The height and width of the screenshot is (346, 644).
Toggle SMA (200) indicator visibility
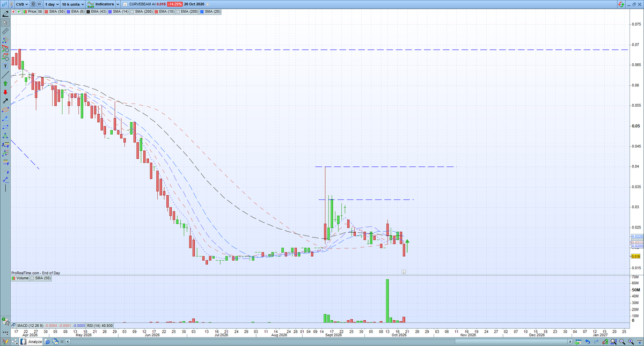141,11
